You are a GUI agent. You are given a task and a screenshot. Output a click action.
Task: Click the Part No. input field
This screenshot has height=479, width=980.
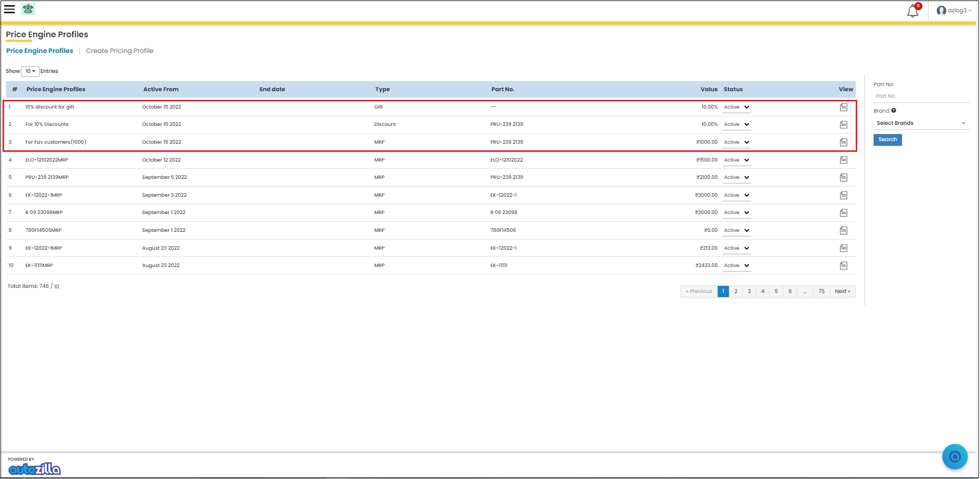[921, 96]
